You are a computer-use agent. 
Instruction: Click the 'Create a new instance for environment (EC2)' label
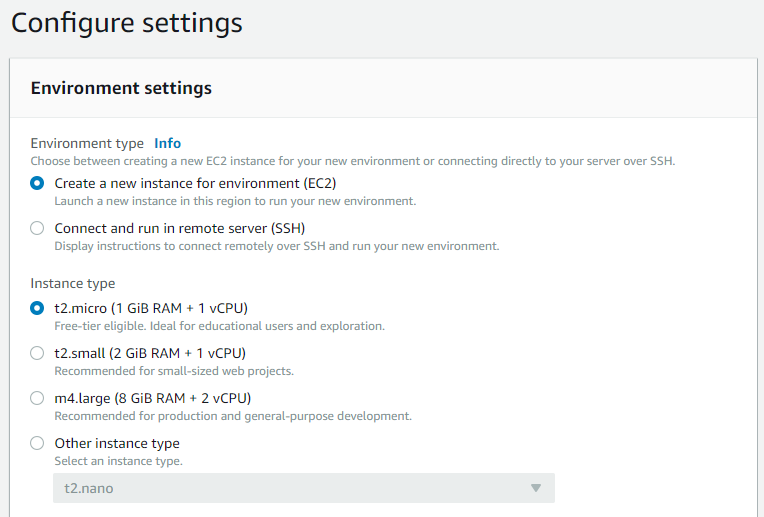tap(195, 183)
